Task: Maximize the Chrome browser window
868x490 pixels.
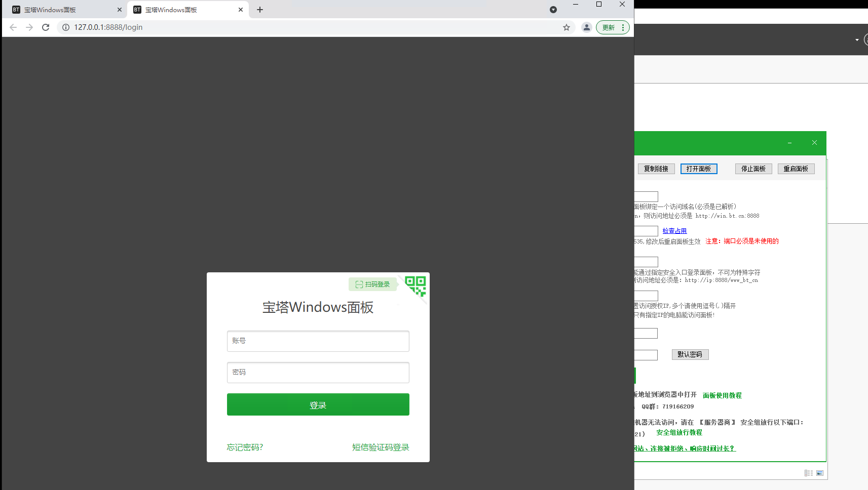Action: [599, 4]
